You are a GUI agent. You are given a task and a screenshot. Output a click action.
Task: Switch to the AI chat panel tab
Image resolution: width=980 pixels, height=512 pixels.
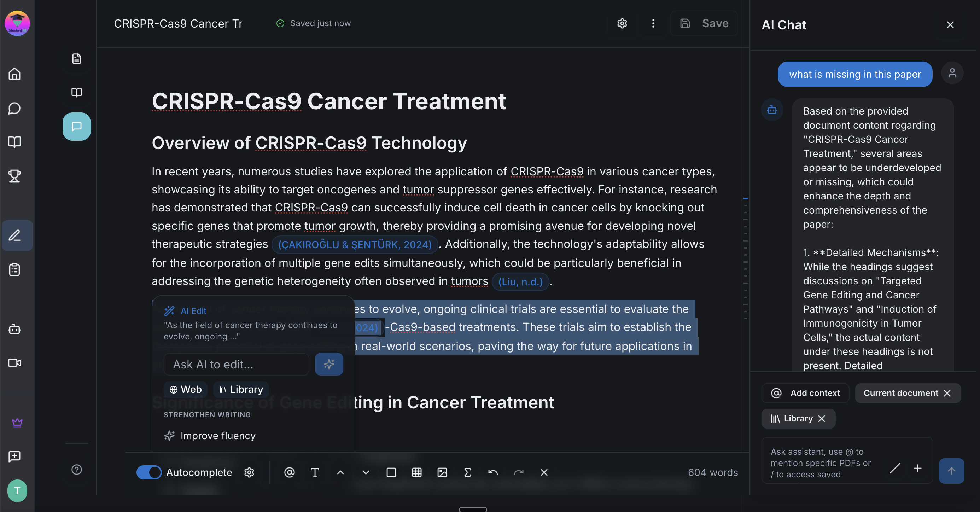click(76, 126)
